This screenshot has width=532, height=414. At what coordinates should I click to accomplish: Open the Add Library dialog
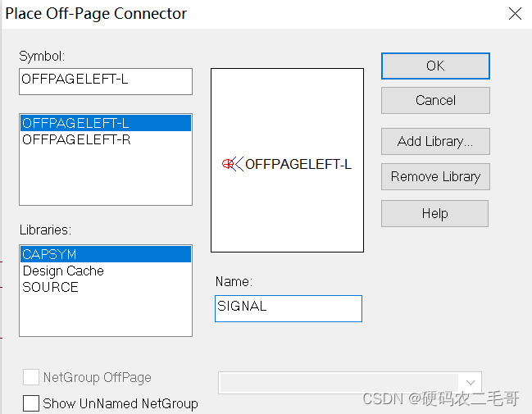click(435, 141)
